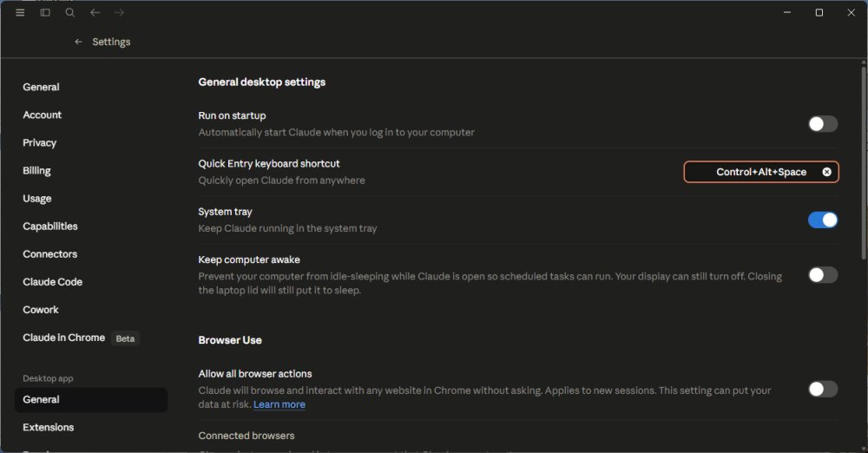Open search with the magnifier icon

click(70, 12)
